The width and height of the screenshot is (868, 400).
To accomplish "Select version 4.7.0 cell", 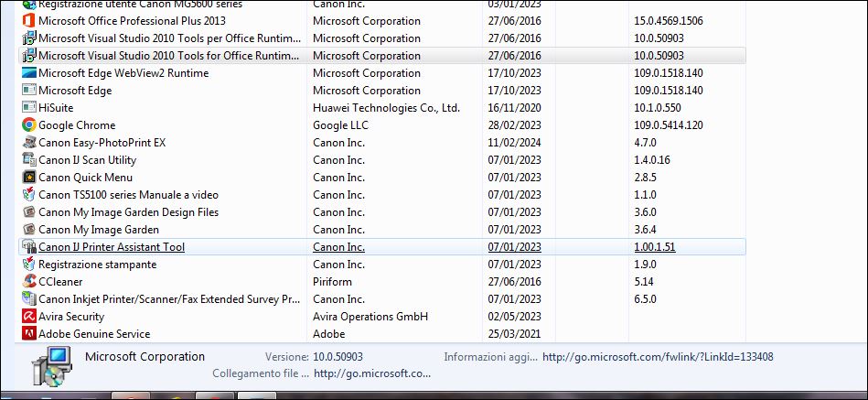I will tap(645, 143).
